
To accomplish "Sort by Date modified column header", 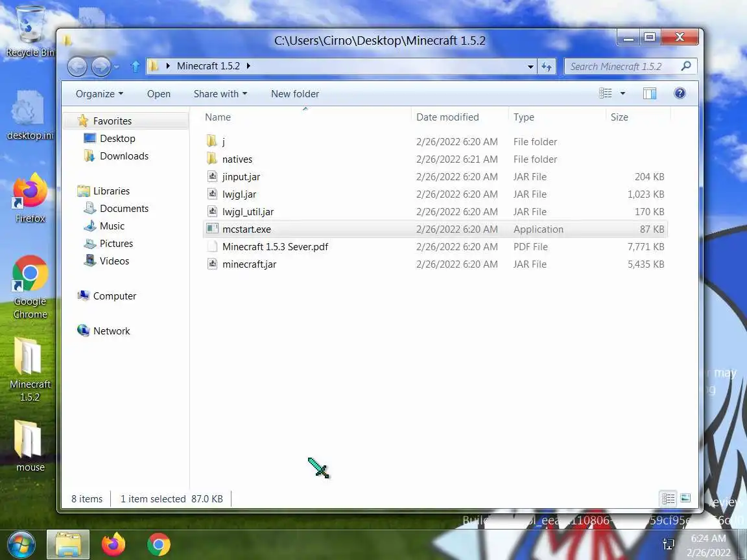I will (459, 117).
